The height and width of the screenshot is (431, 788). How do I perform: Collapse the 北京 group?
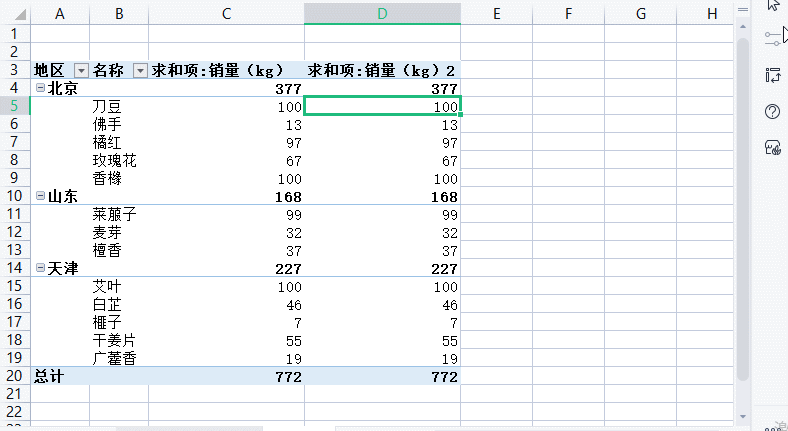(x=40, y=88)
